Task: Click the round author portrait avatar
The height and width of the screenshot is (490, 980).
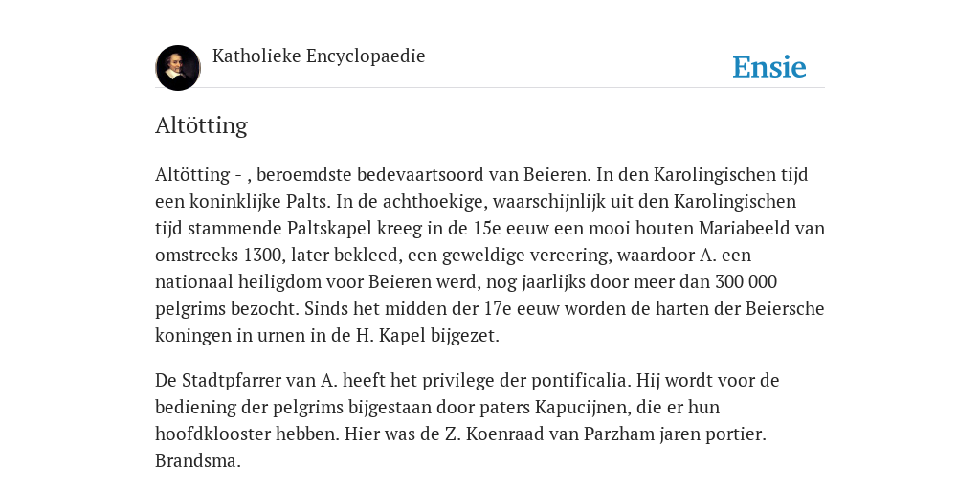Action: tap(177, 68)
